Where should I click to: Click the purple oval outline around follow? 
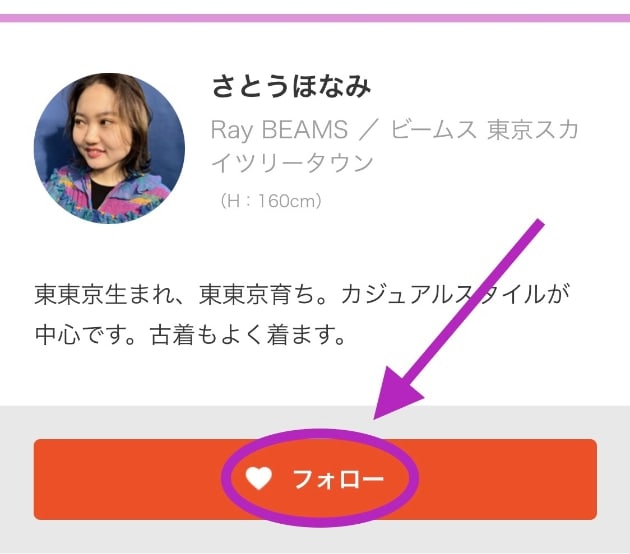pyautogui.click(x=320, y=478)
